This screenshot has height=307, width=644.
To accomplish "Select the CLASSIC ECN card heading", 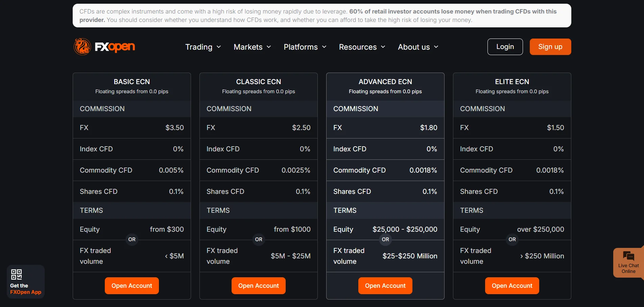I will 259,82.
